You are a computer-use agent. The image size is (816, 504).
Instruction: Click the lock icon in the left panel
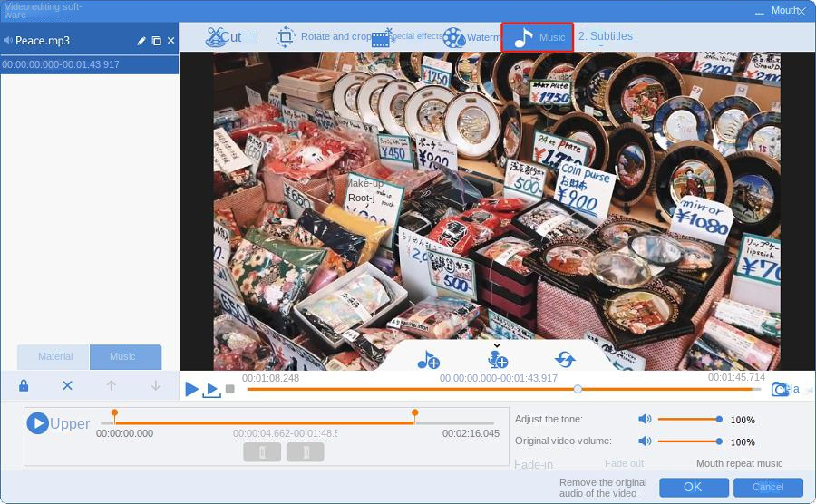pyautogui.click(x=24, y=385)
